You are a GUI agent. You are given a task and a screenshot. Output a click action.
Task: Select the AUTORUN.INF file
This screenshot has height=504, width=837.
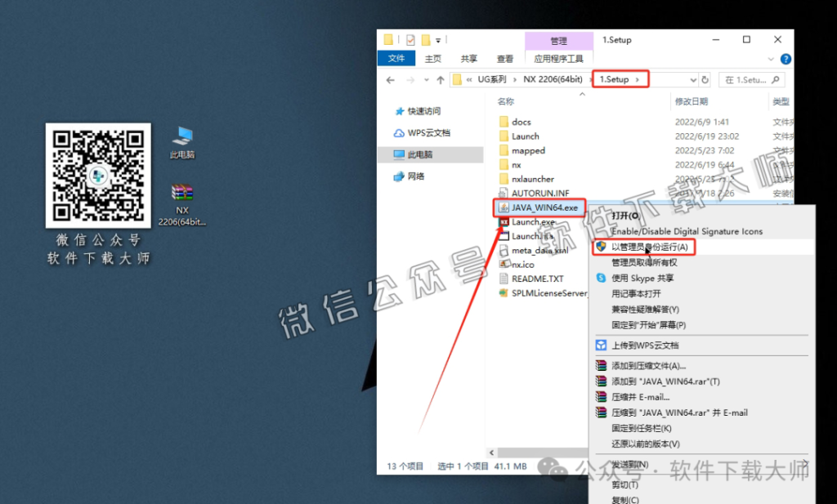click(539, 193)
